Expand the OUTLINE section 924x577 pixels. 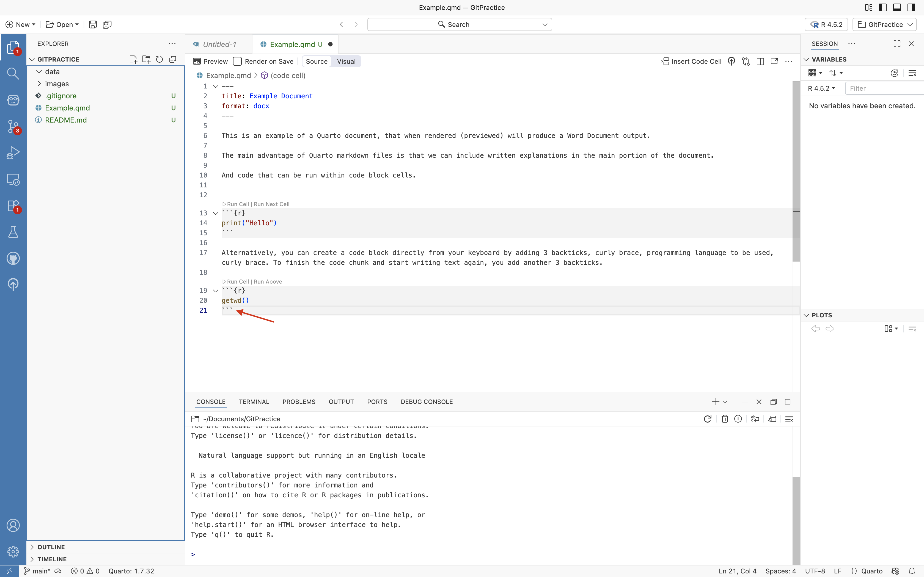pos(51,547)
